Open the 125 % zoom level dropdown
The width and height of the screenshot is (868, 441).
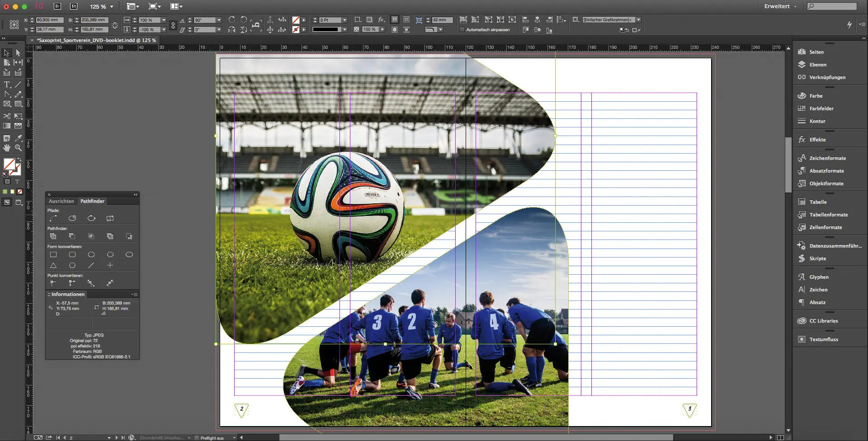[x=112, y=7]
